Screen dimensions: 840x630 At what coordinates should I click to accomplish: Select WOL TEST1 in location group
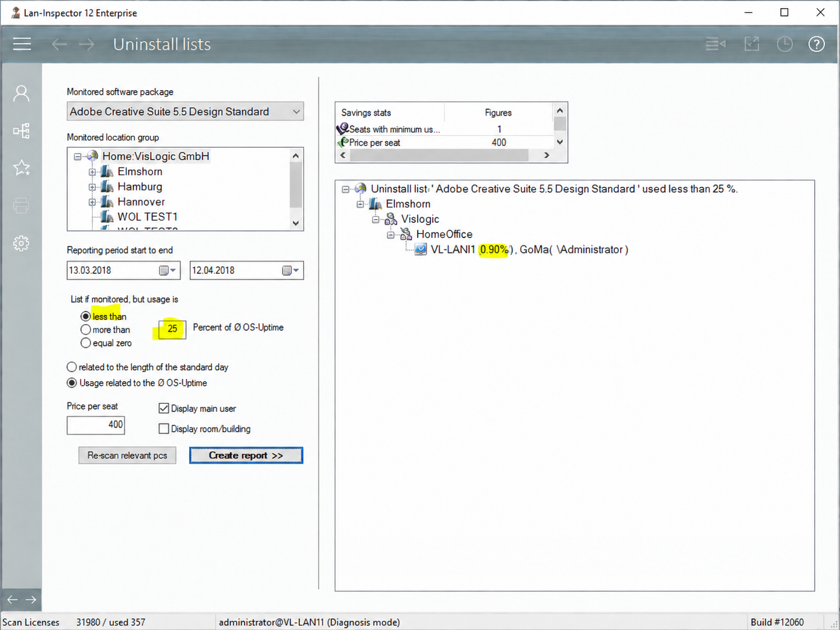click(x=147, y=216)
